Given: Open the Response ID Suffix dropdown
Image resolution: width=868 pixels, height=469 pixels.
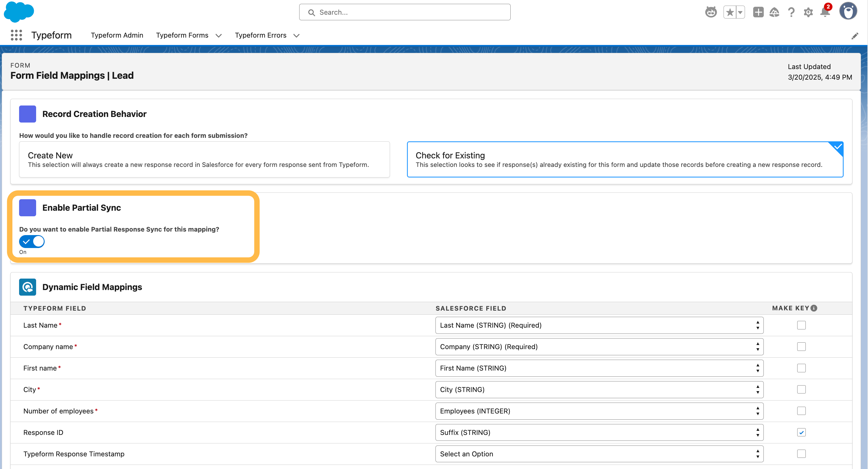Looking at the screenshot, I should click(599, 433).
